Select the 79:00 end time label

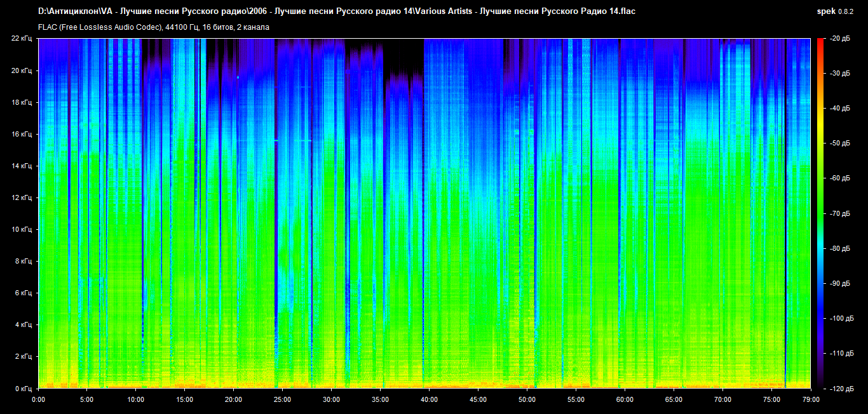pyautogui.click(x=811, y=399)
